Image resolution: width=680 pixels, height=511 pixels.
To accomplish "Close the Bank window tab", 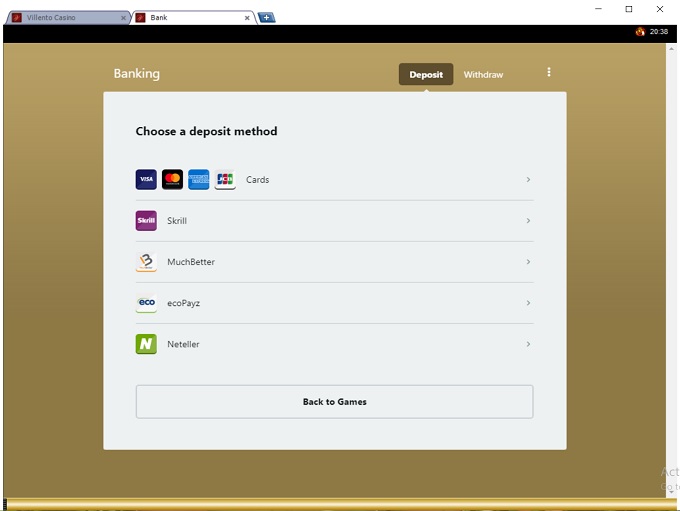I will [247, 17].
